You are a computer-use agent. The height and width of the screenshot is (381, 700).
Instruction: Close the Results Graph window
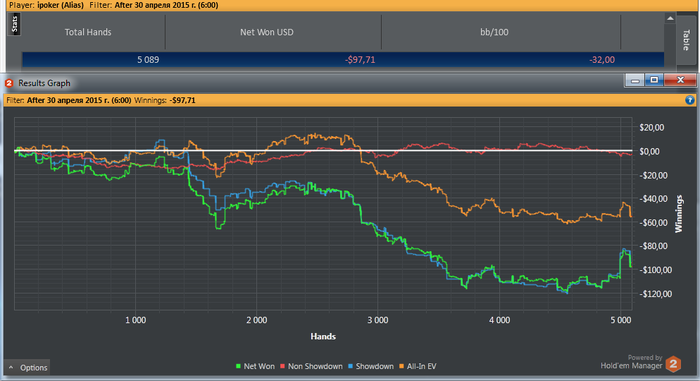point(680,80)
